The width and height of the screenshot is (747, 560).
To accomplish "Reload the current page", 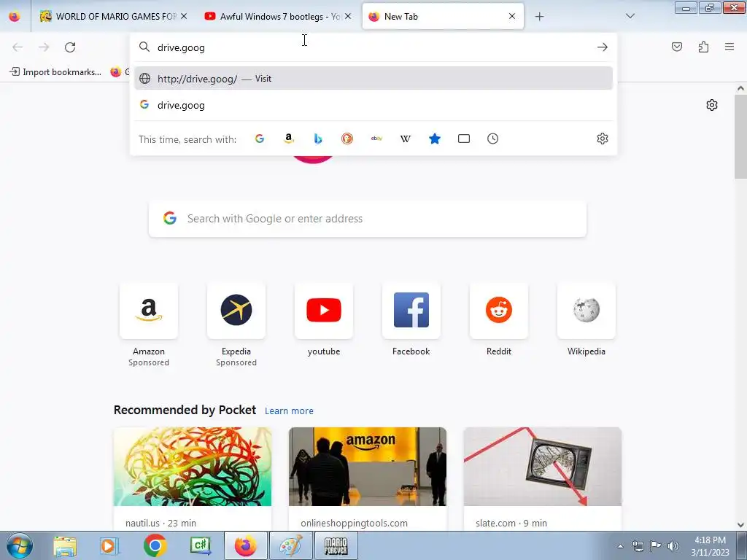I will tap(70, 47).
